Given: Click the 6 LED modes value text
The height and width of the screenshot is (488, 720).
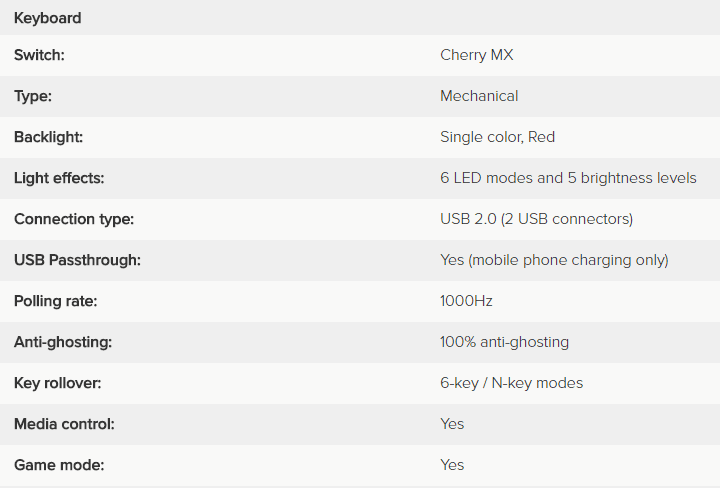Looking at the screenshot, I should [568, 178].
